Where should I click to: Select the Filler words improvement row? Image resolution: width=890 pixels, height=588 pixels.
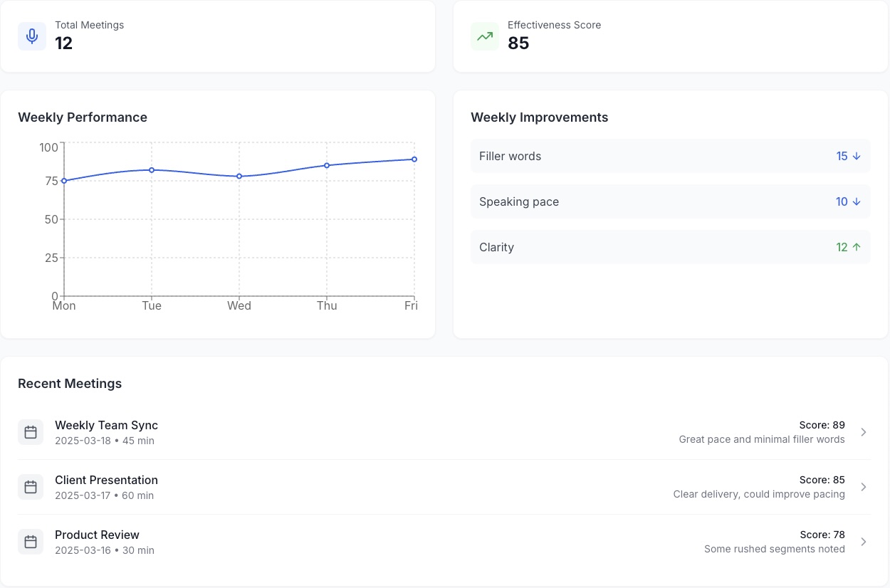click(670, 156)
